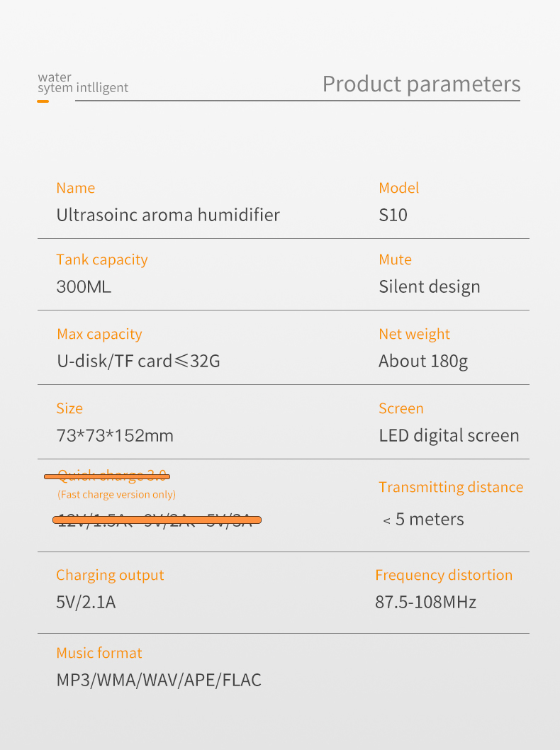Select the MP3/WMA/WAV/APE/FLAC format text
The image size is (560, 750).
(x=159, y=680)
